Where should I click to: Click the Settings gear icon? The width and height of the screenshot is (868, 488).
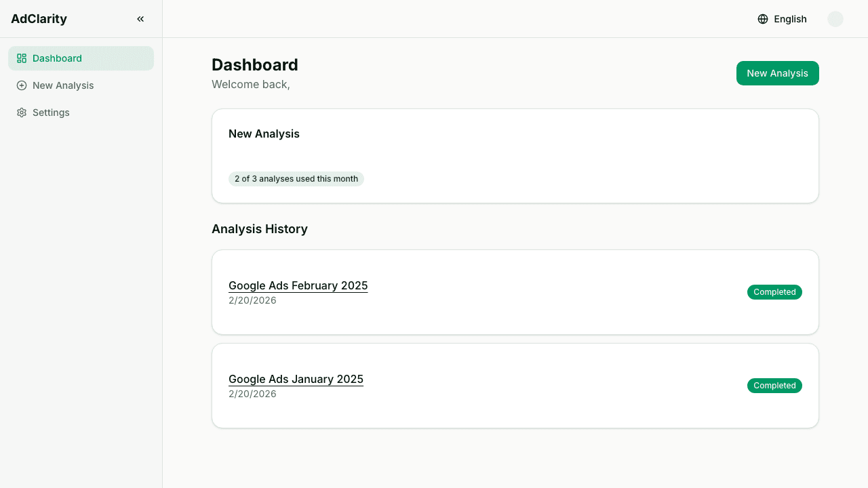[22, 113]
